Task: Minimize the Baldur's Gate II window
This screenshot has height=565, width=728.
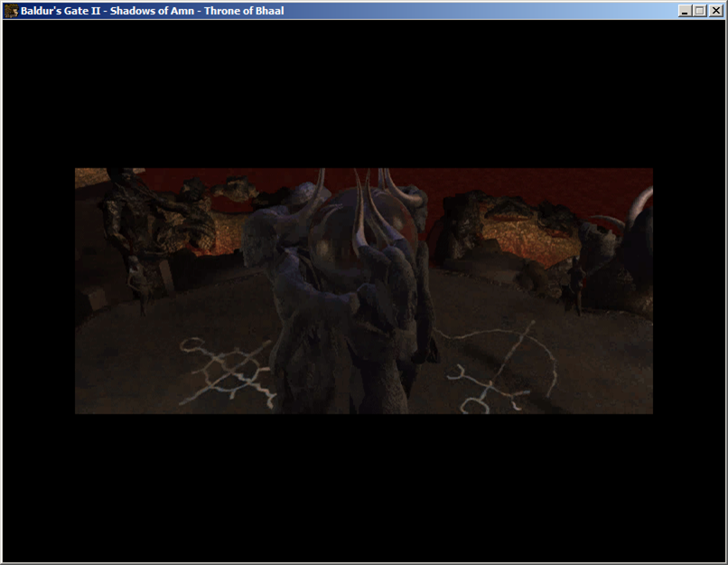Action: [685, 11]
